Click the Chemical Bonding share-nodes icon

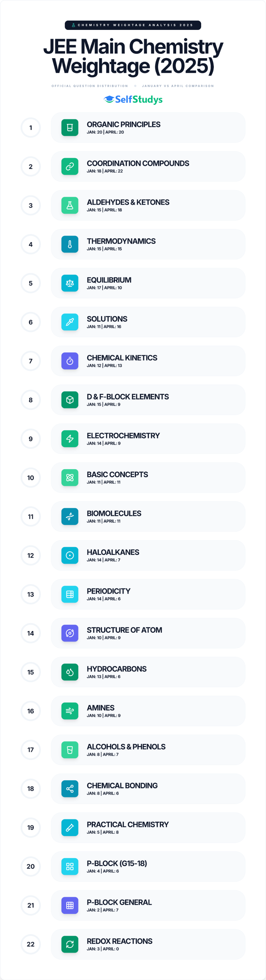point(69,789)
